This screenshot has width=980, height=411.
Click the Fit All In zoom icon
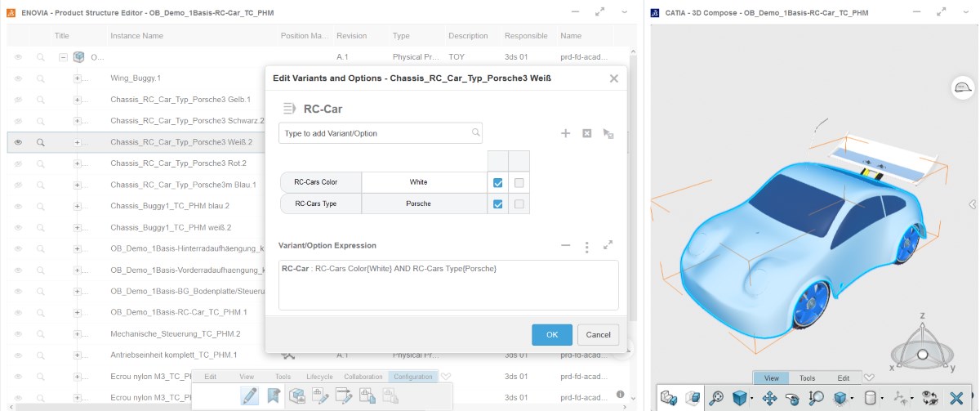(x=716, y=398)
